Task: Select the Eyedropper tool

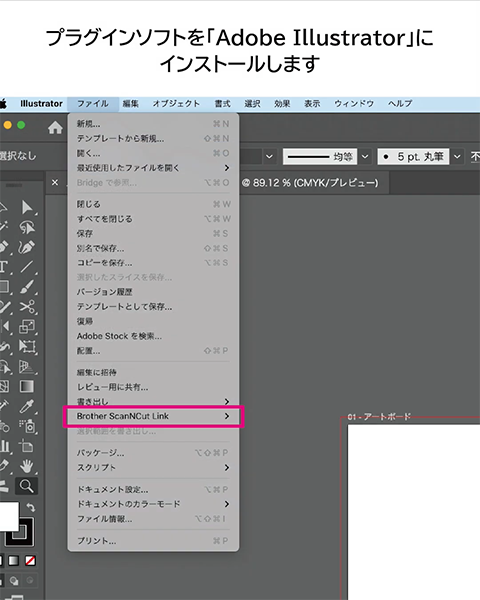Action: point(27,406)
